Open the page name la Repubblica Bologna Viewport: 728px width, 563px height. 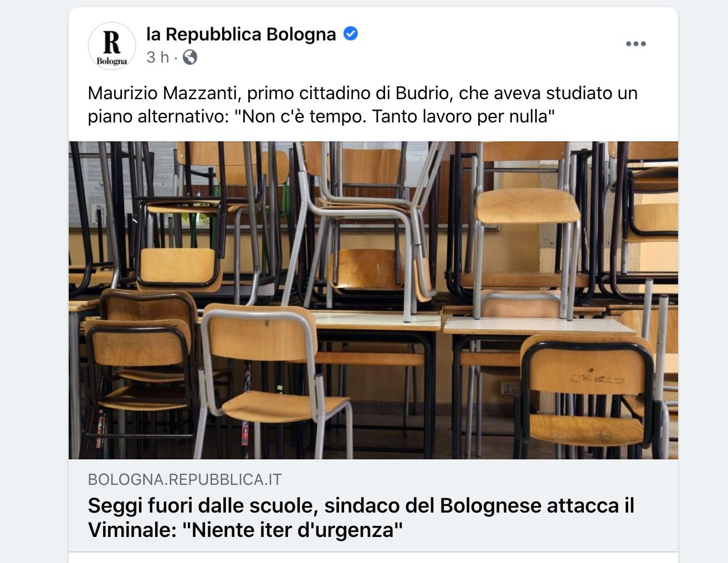(x=241, y=34)
